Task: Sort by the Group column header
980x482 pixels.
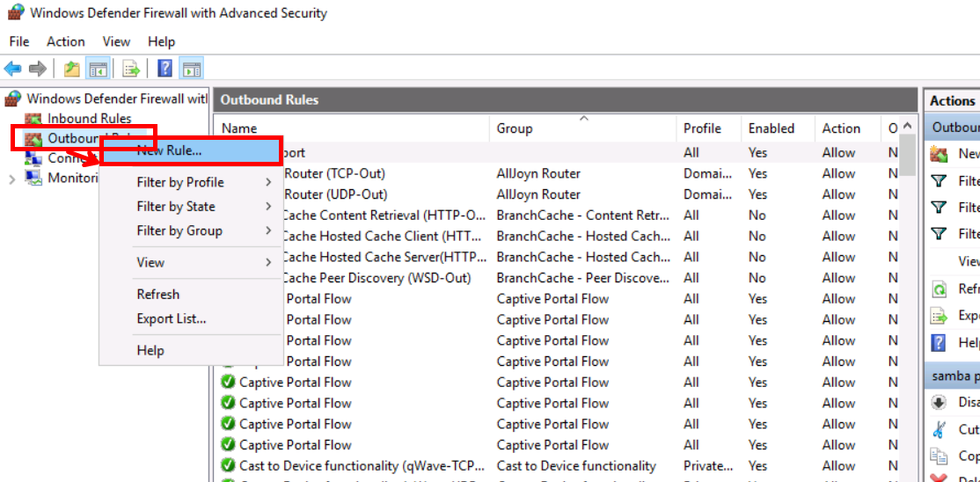Action: pos(582,128)
